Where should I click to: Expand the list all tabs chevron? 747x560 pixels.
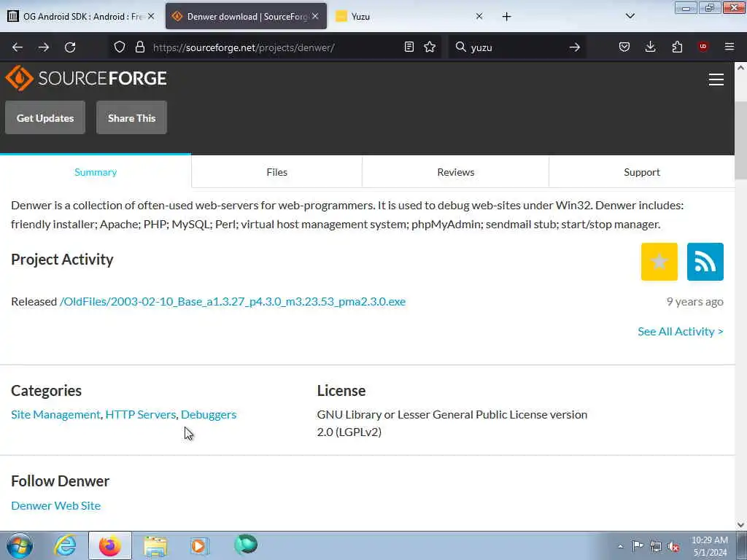point(630,16)
